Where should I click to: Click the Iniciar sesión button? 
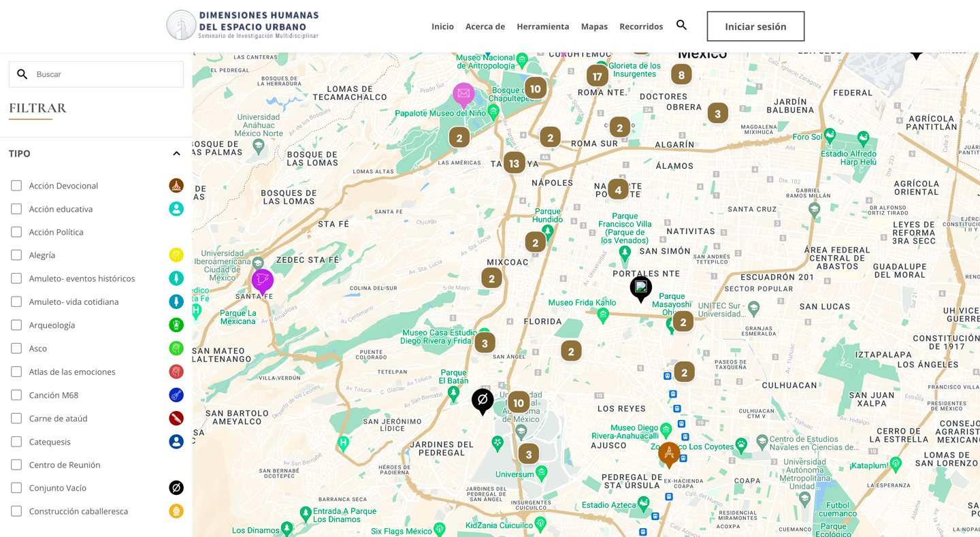(755, 27)
